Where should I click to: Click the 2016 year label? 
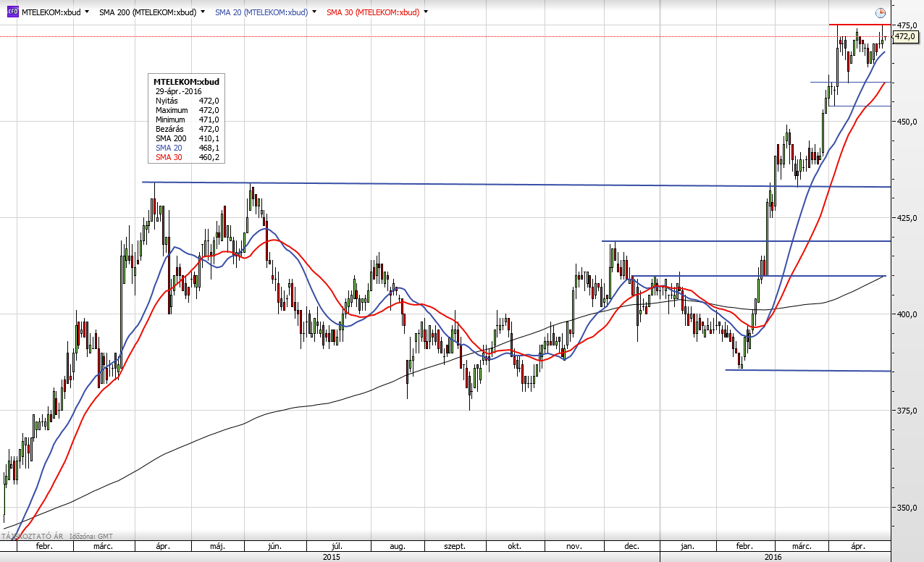773,557
